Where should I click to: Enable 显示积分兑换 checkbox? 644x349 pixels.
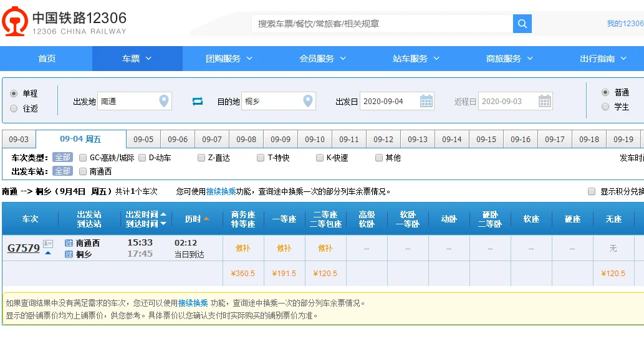tap(592, 191)
